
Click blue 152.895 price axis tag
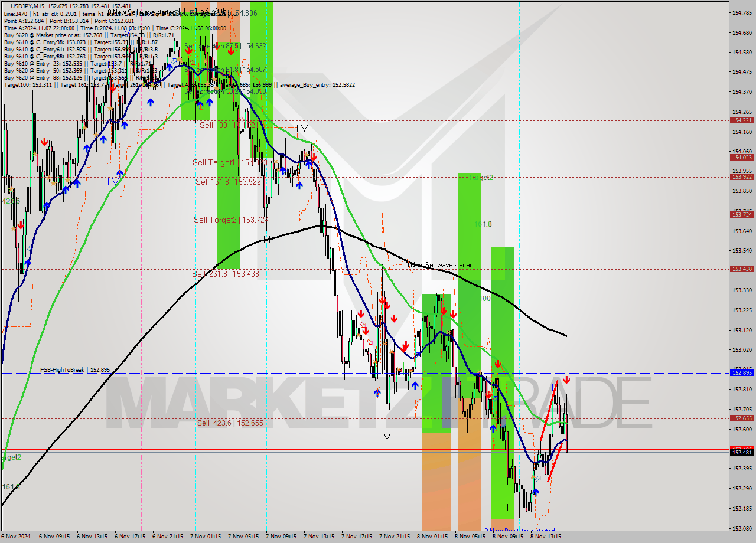point(742,372)
